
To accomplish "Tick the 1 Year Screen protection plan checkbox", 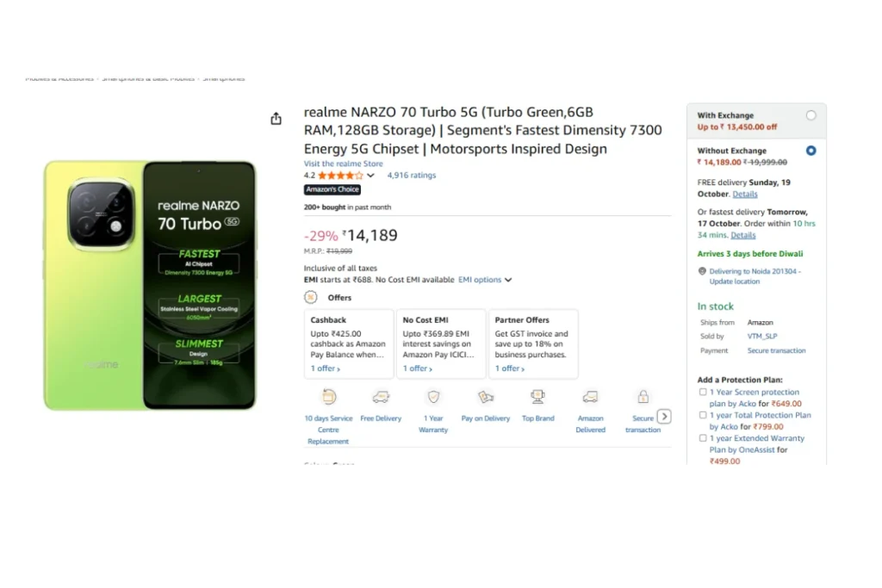I will tap(703, 393).
